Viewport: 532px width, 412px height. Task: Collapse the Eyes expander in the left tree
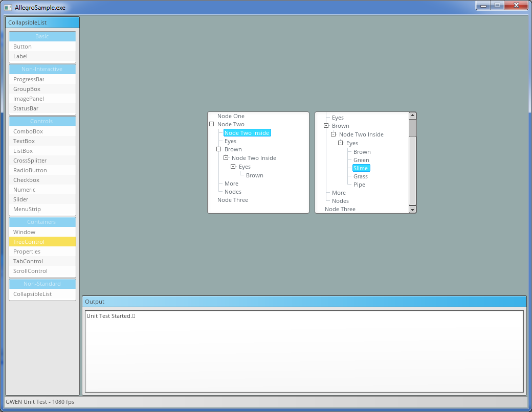tap(233, 167)
